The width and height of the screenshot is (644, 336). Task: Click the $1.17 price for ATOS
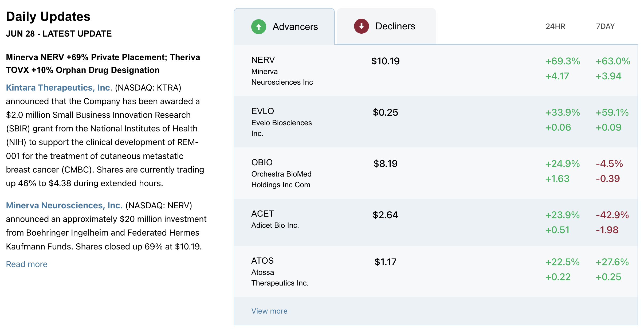point(385,262)
